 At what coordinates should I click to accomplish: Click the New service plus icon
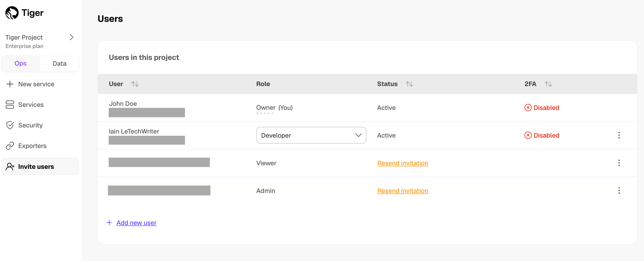point(10,84)
